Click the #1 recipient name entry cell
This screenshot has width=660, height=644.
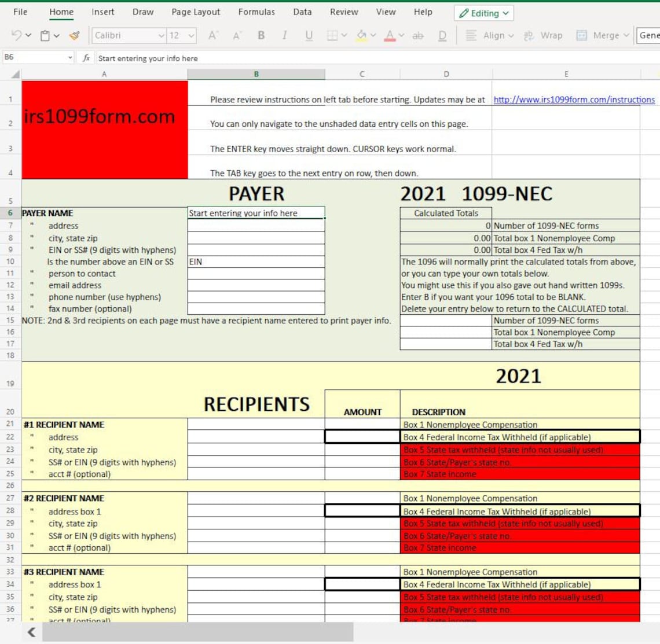[x=256, y=424]
